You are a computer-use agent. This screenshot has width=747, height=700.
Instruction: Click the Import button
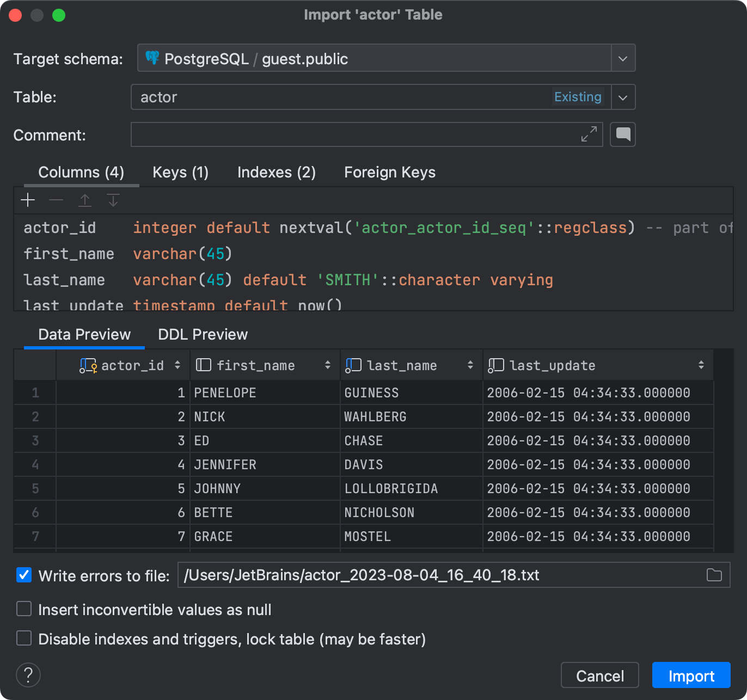690,675
